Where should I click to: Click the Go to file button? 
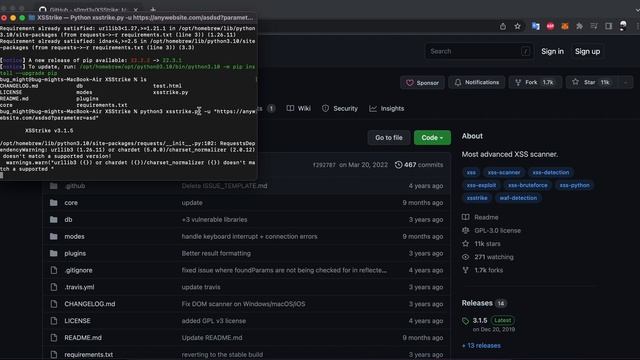coord(389,138)
